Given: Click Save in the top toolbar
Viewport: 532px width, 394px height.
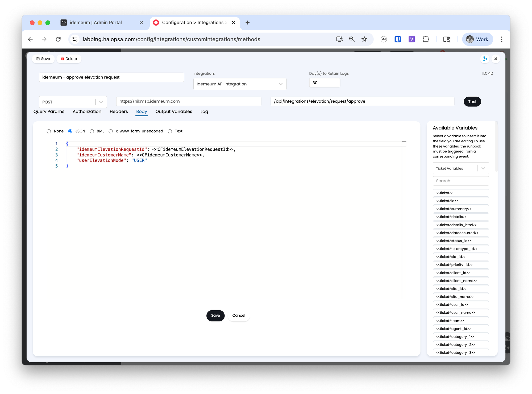Looking at the screenshot, I should click(43, 59).
